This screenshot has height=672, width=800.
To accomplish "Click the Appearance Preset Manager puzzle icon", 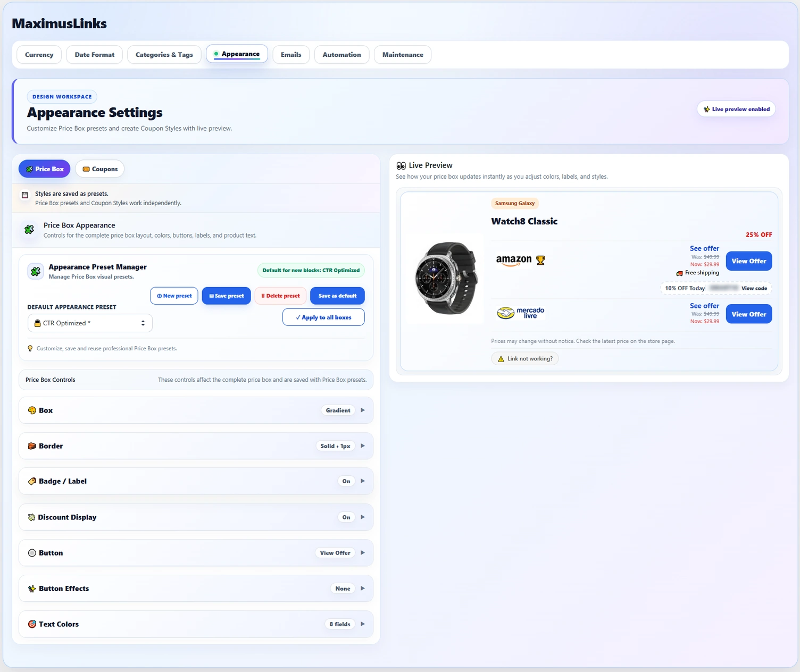I will [x=36, y=271].
